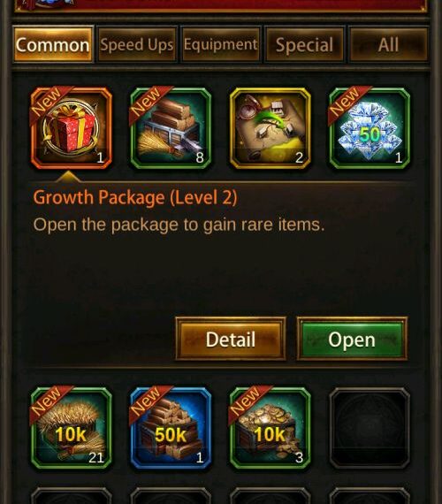Click the New ribbon on the gift box
442x504 pixels.
49,102
